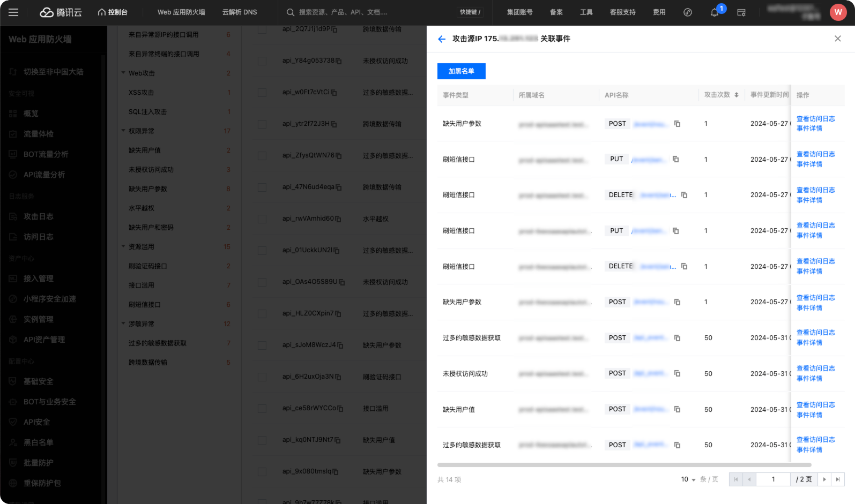
Task: Click the 加黑名单 button
Action: (462, 71)
